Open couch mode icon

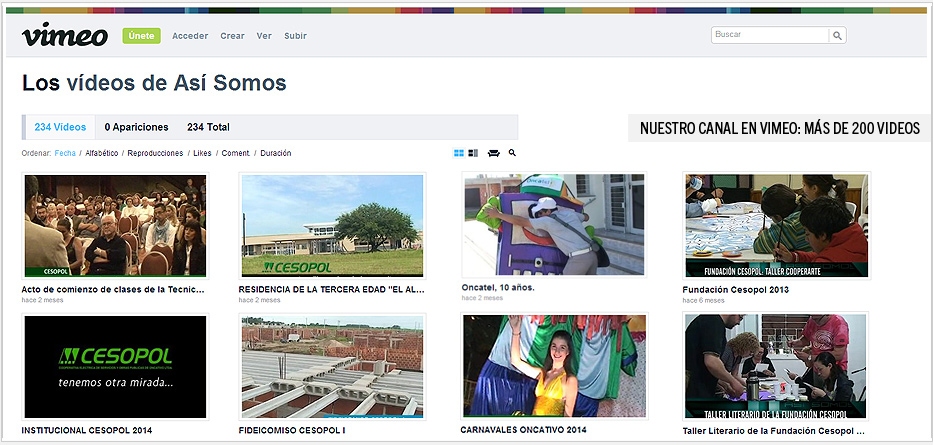(x=494, y=153)
